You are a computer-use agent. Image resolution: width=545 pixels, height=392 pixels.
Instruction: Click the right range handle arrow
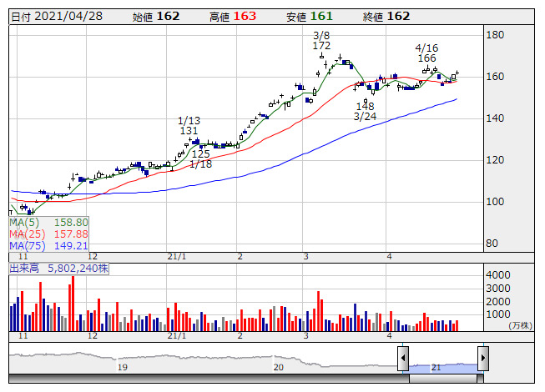point(482,359)
